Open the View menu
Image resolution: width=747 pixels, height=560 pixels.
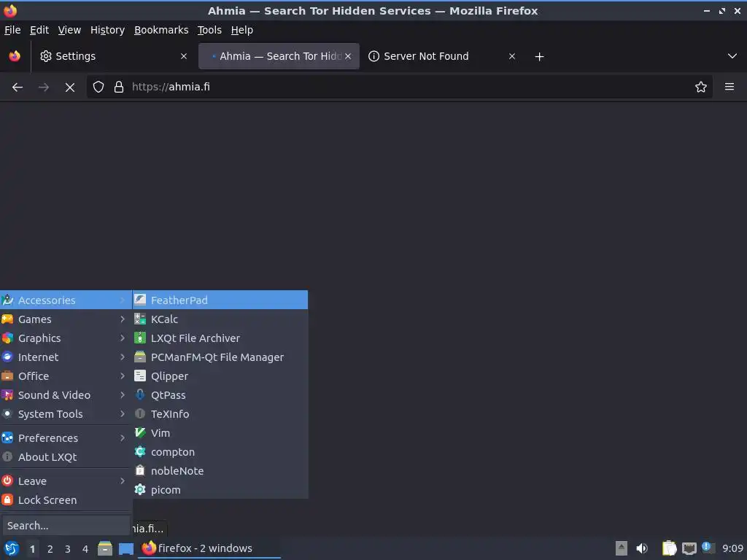pos(69,30)
